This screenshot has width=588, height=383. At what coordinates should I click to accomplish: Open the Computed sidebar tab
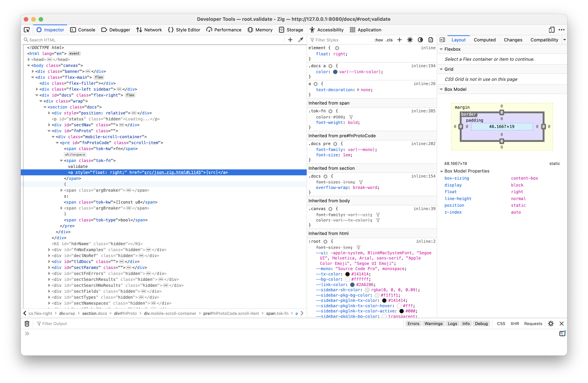(x=484, y=40)
